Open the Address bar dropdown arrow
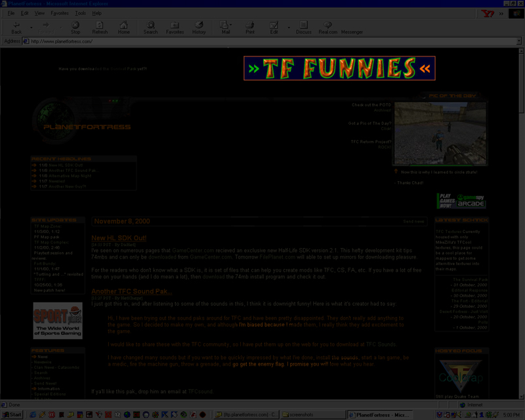Viewport: 525px width, 420px height. click(518, 41)
